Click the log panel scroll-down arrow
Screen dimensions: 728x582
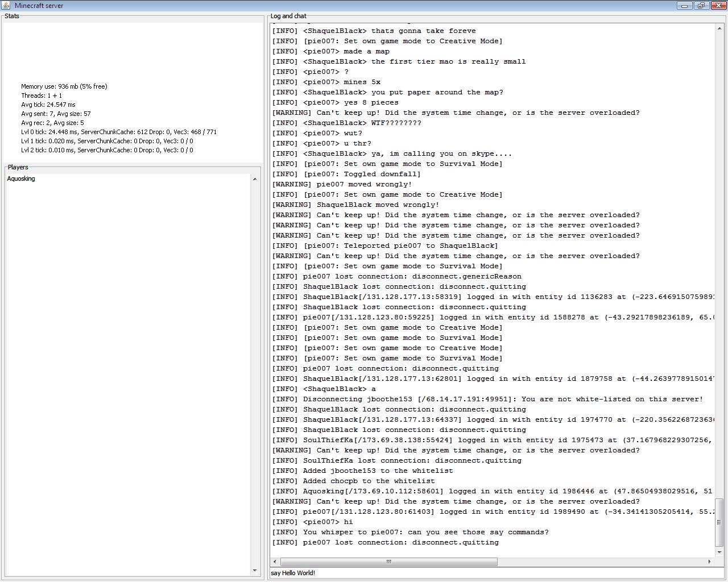719,551
